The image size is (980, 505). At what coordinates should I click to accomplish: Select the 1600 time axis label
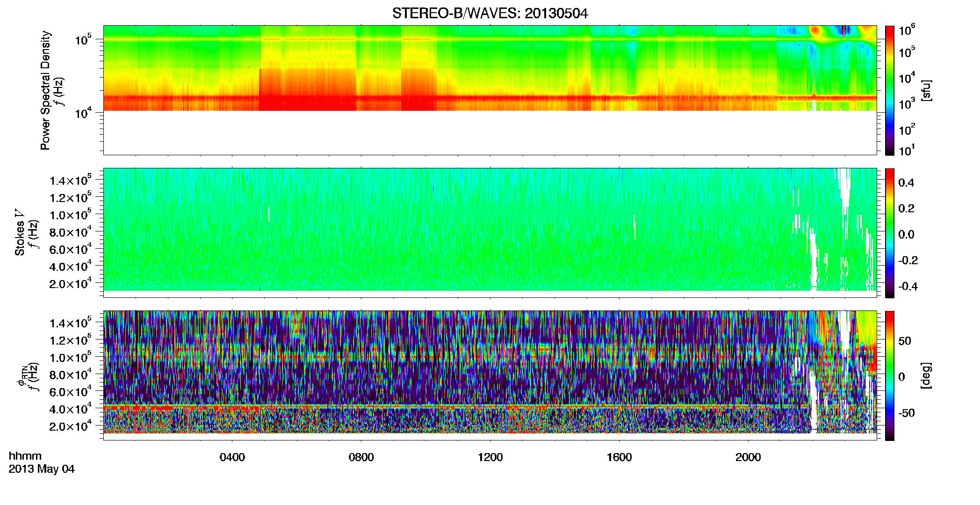(620, 457)
